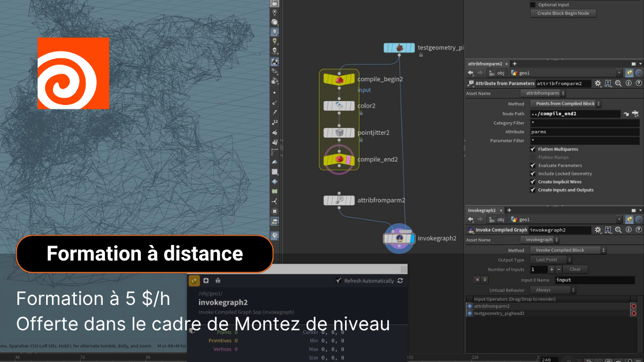Open the invokegraph Asset Name dropdown
This screenshot has height=362, width=644.
[540, 240]
